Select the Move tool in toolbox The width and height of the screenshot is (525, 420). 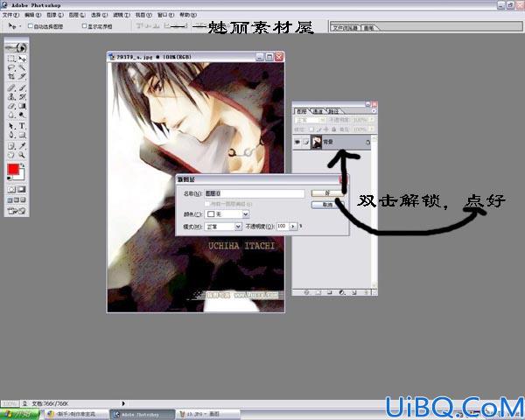[x=22, y=59]
